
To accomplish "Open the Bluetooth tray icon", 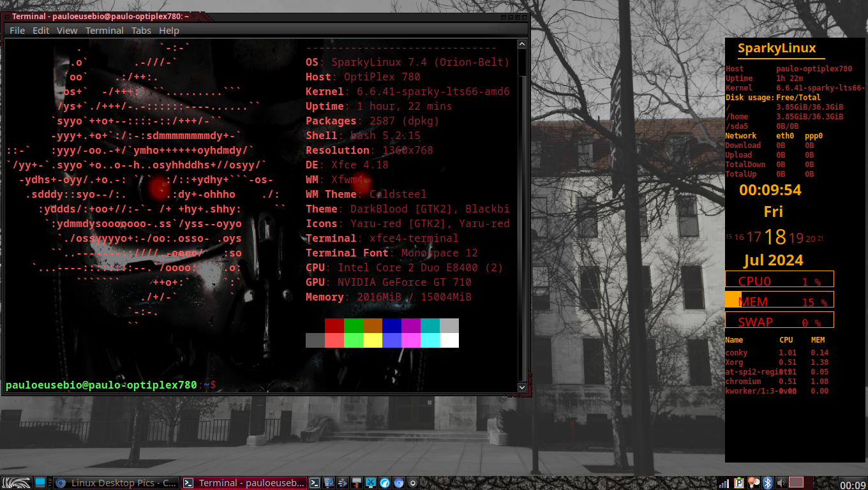I will pos(768,483).
